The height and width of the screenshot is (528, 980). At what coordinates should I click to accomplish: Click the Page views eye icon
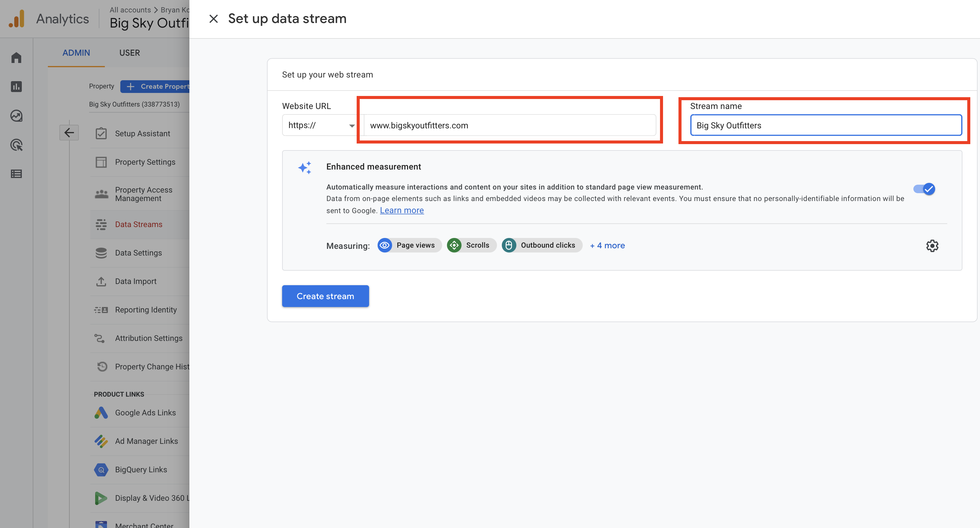pyautogui.click(x=385, y=245)
